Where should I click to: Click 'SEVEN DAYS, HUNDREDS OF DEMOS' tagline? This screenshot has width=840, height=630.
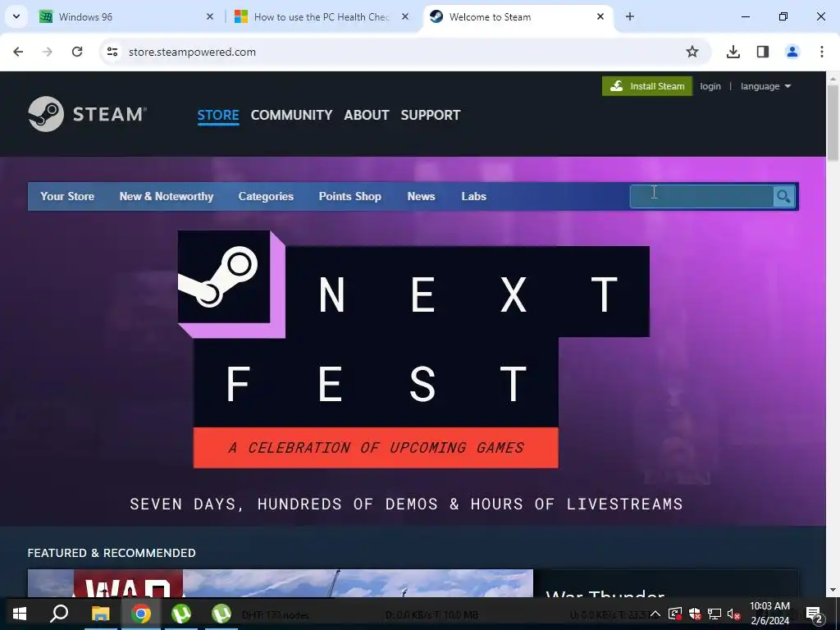point(406,504)
